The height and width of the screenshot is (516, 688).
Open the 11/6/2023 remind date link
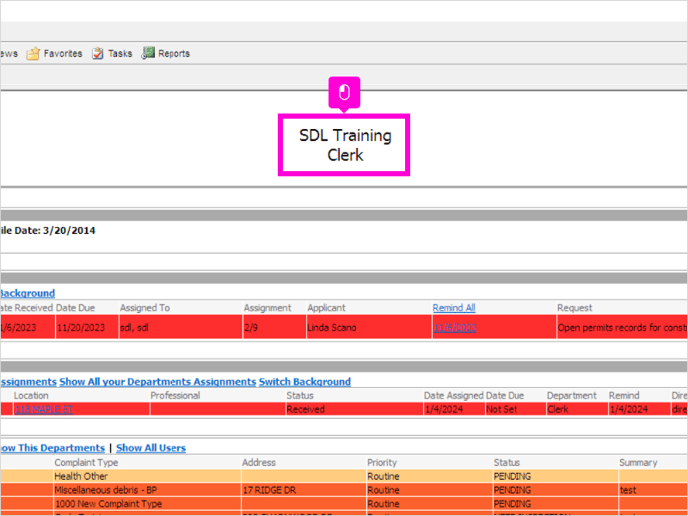(455, 328)
